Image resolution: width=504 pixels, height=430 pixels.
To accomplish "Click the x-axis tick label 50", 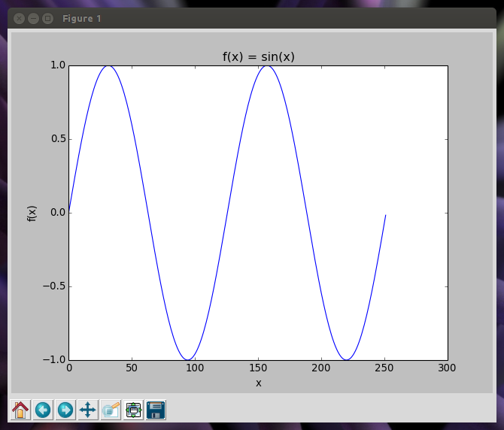I will click(132, 368).
